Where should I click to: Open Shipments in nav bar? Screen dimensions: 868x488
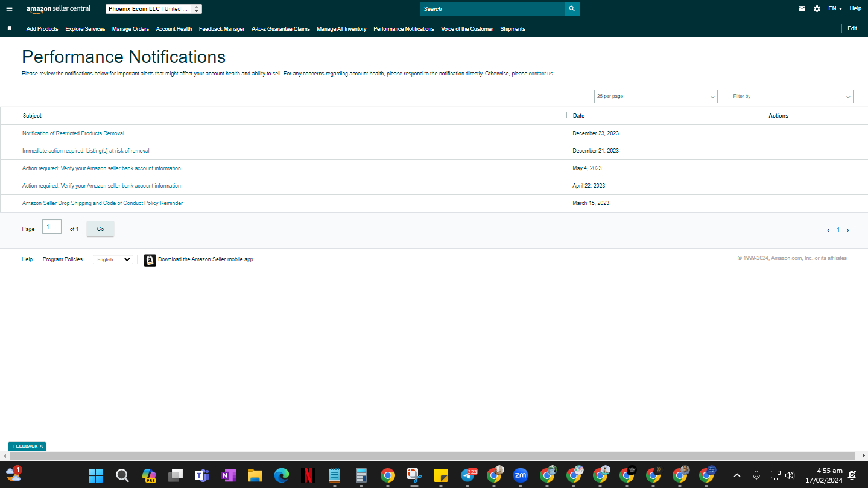pyautogui.click(x=513, y=29)
